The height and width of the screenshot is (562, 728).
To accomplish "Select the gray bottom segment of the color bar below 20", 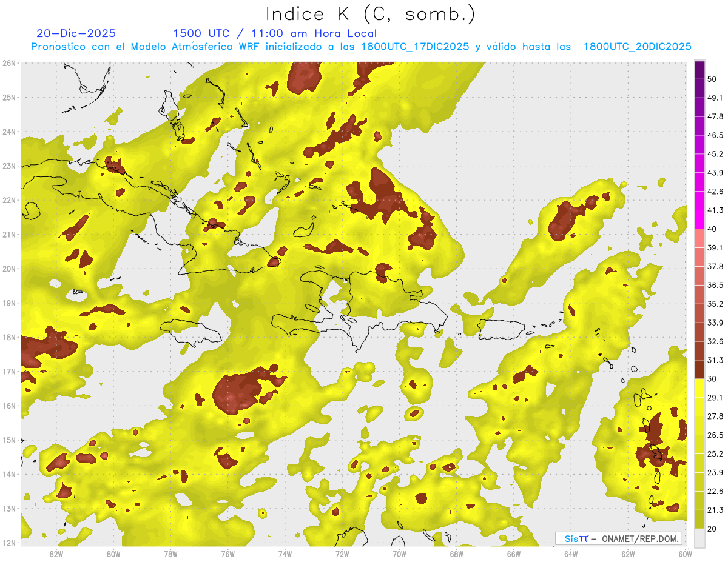I will (699, 537).
